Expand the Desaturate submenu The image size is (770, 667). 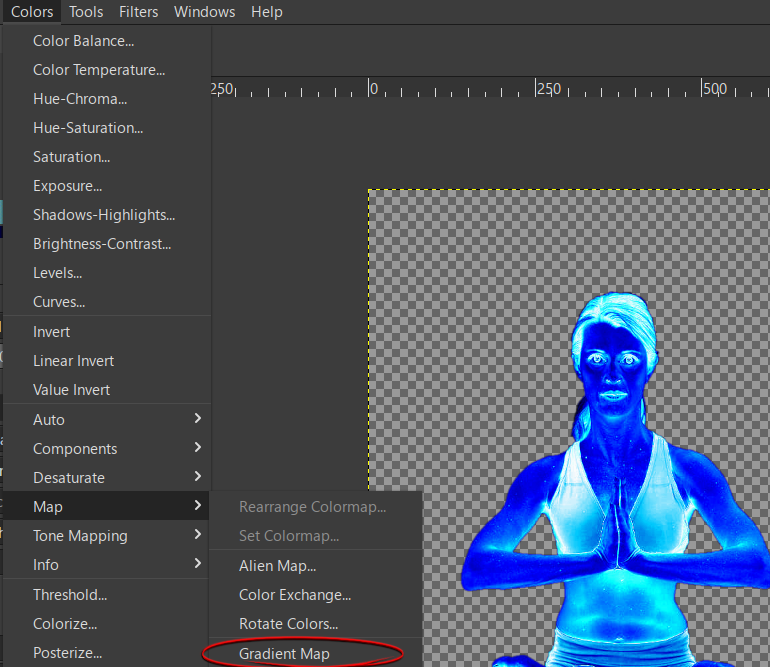point(107,477)
